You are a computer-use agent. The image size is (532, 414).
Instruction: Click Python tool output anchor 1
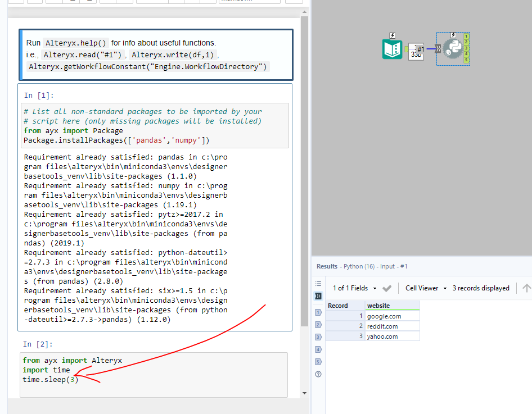[466, 36]
